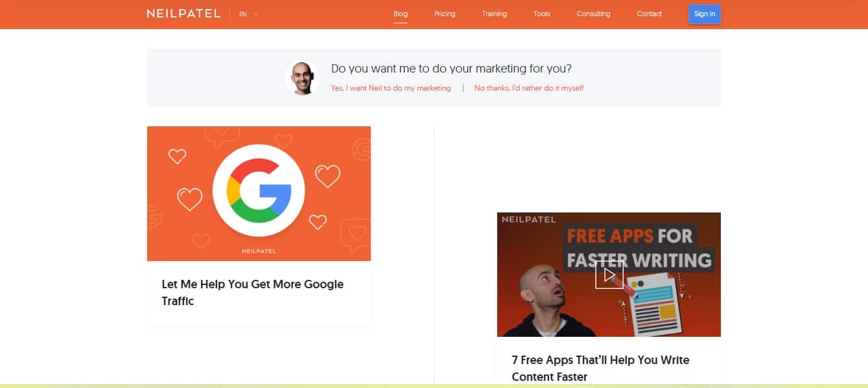Open the Blog menu item
868x388 pixels.
(401, 14)
